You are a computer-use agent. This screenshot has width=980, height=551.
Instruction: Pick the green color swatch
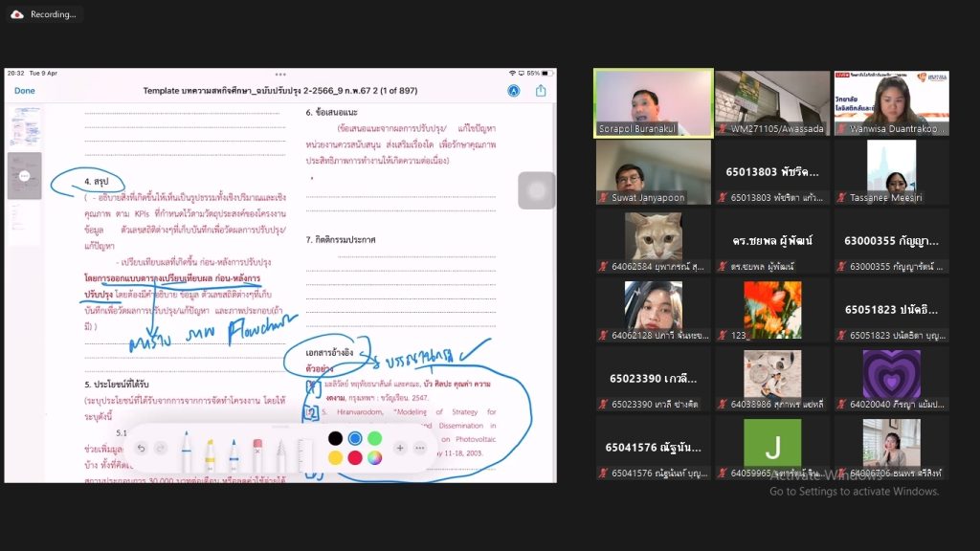(375, 438)
